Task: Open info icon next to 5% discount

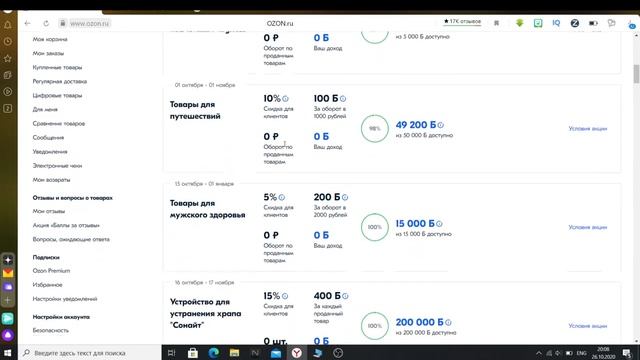Action: [x=282, y=198]
